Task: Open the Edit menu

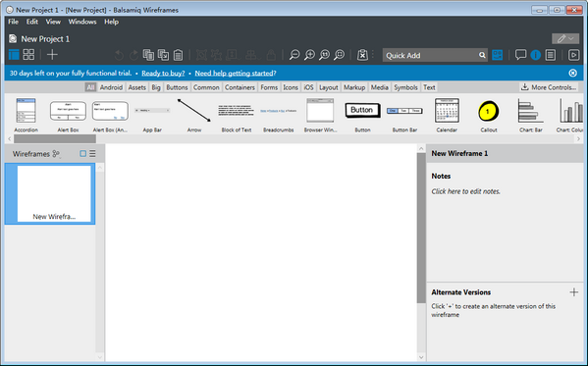Action: click(x=31, y=22)
